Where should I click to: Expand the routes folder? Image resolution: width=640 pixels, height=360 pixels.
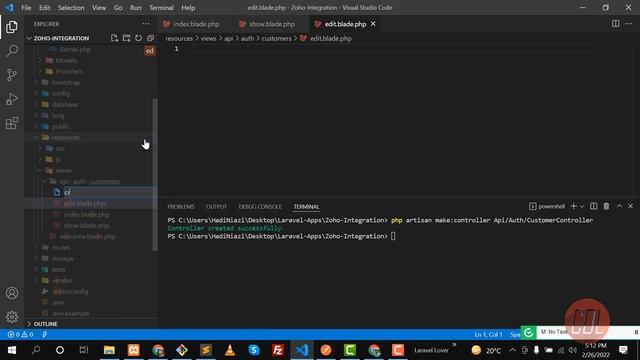tap(61, 248)
